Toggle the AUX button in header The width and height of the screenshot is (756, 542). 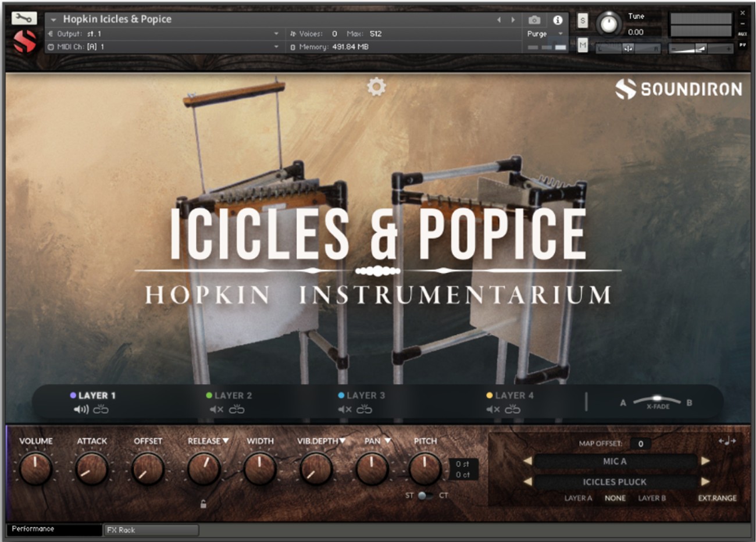coord(743,34)
